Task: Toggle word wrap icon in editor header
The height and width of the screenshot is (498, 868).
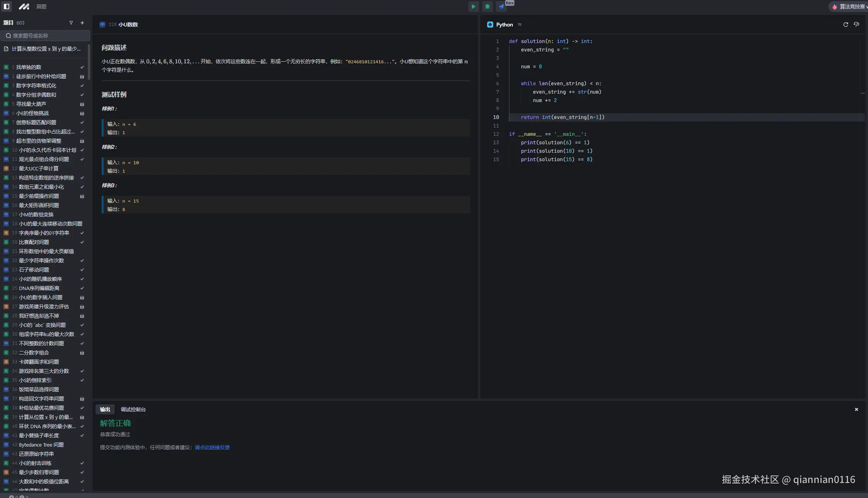Action: [x=856, y=25]
